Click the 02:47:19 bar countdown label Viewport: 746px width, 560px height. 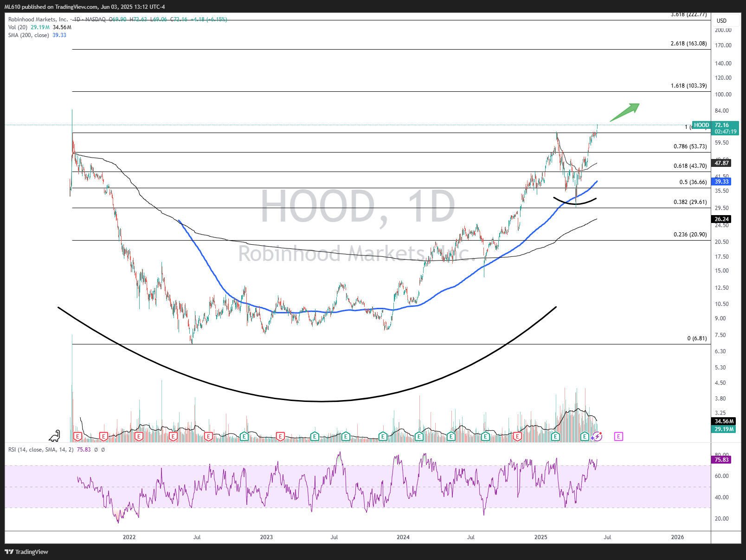tap(725, 132)
